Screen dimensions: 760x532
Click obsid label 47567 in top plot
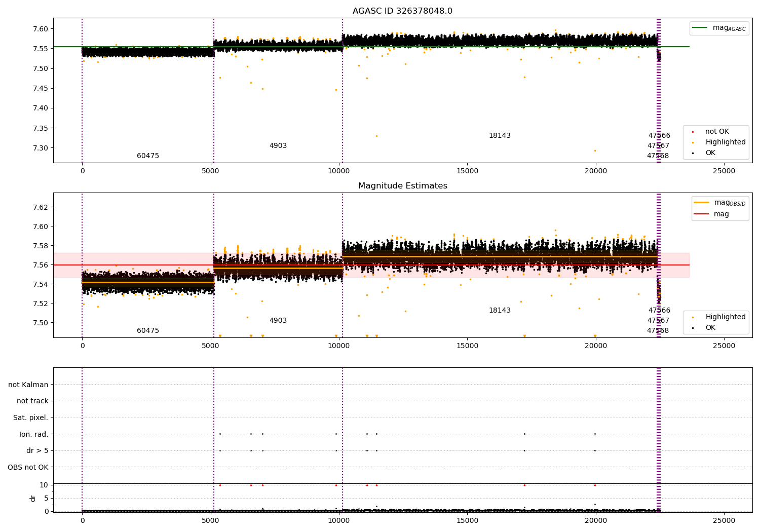658,146
